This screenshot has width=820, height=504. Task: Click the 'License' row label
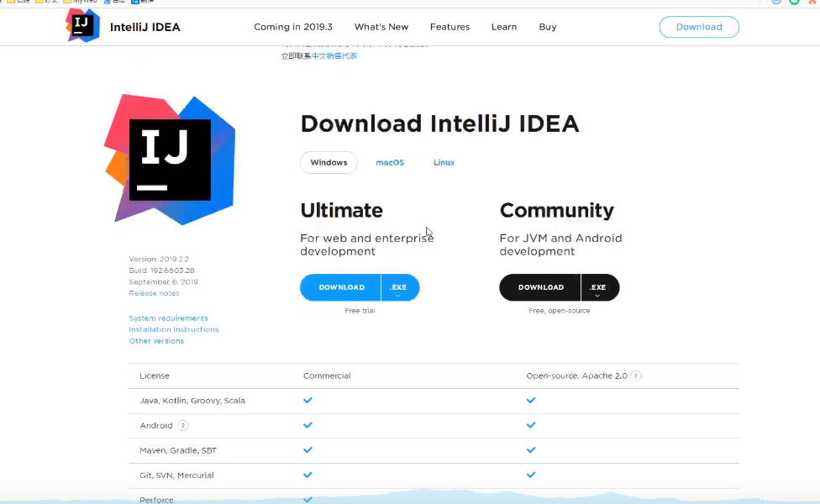click(155, 376)
